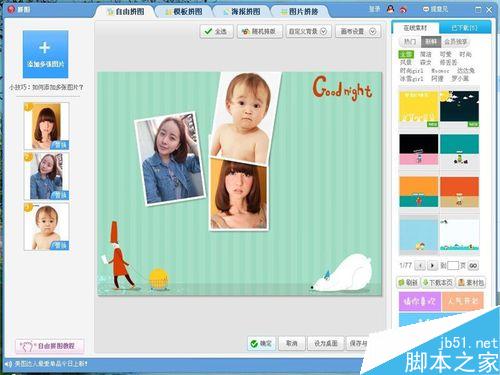Open the 海报拼图 tab

(x=242, y=12)
